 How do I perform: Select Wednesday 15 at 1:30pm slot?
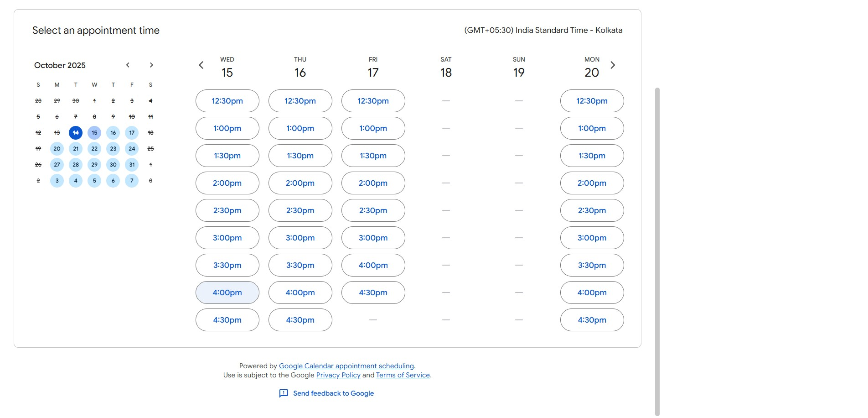click(x=227, y=156)
